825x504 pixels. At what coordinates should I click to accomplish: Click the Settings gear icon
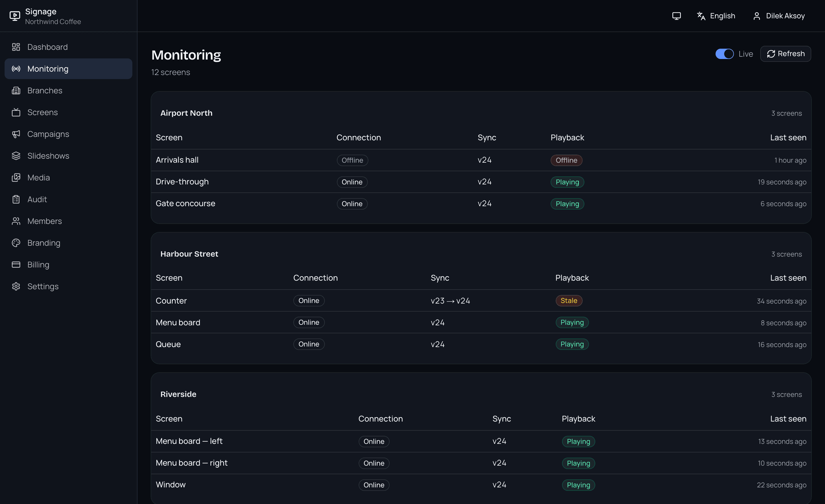pyautogui.click(x=16, y=286)
